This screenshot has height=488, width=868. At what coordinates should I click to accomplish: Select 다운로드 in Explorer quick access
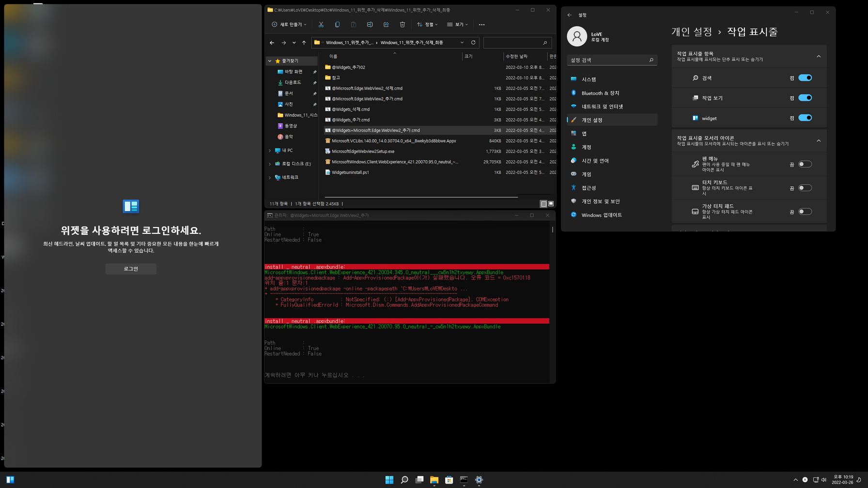point(293,83)
